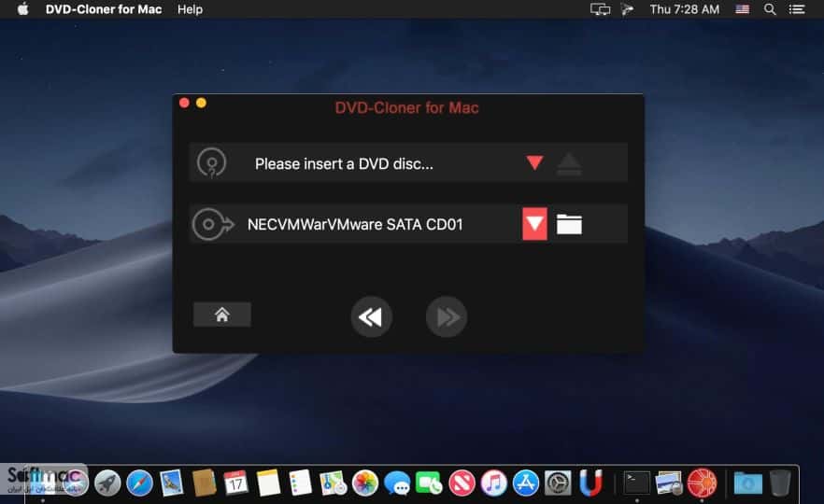
Task: Open the Help menu
Action: [x=190, y=9]
